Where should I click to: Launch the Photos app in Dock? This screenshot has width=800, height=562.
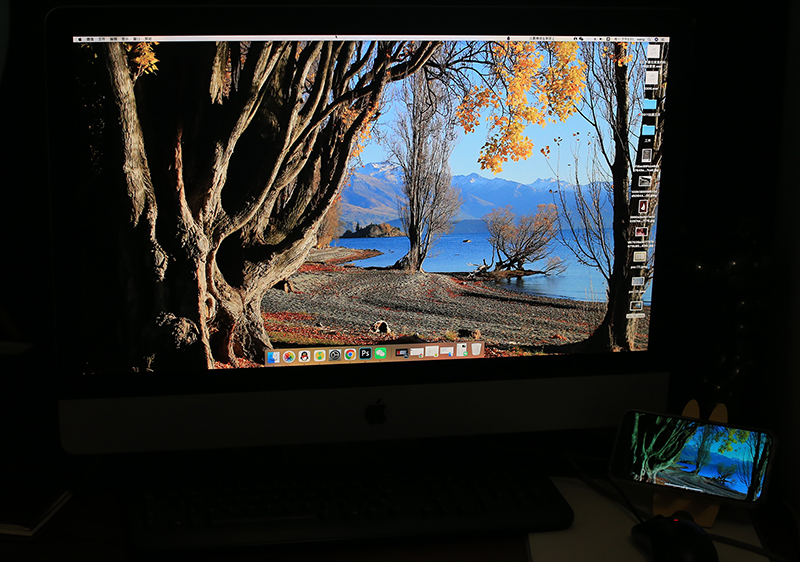pyautogui.click(x=289, y=356)
